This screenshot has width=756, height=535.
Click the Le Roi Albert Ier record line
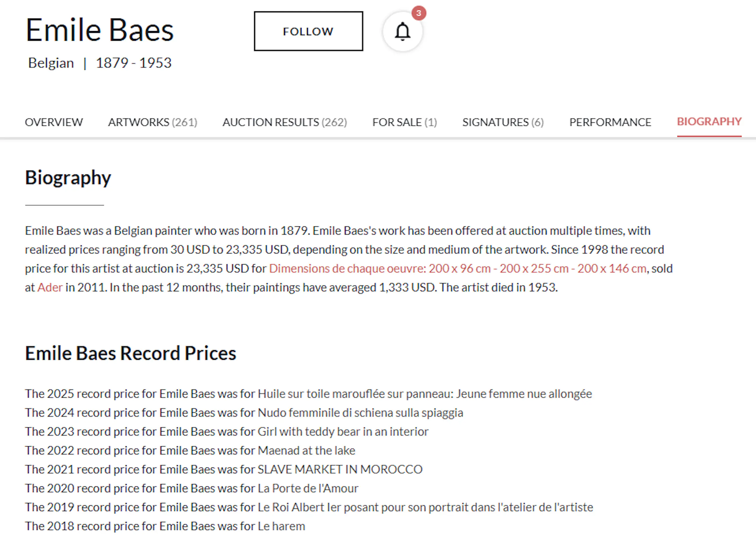click(309, 507)
